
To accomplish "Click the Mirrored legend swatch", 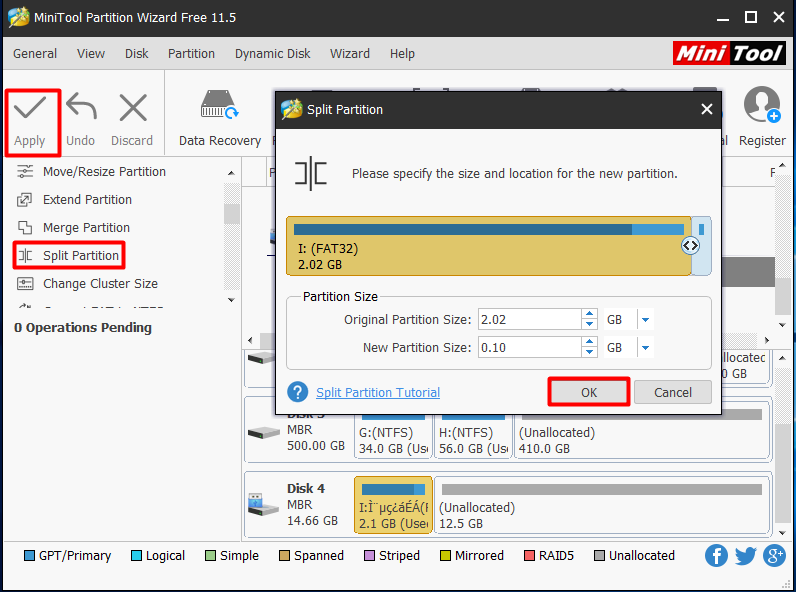I will [x=445, y=556].
